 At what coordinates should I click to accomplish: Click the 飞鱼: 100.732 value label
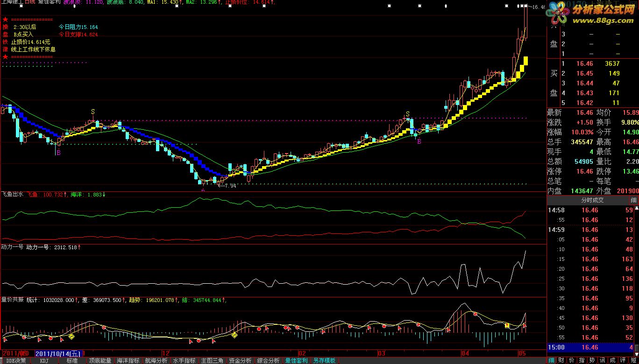tap(48, 194)
